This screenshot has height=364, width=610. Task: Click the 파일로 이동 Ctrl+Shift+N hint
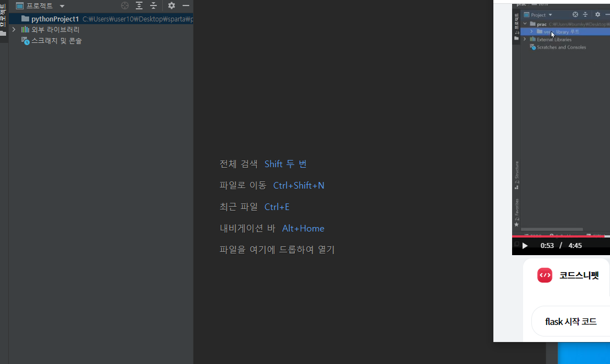click(272, 185)
